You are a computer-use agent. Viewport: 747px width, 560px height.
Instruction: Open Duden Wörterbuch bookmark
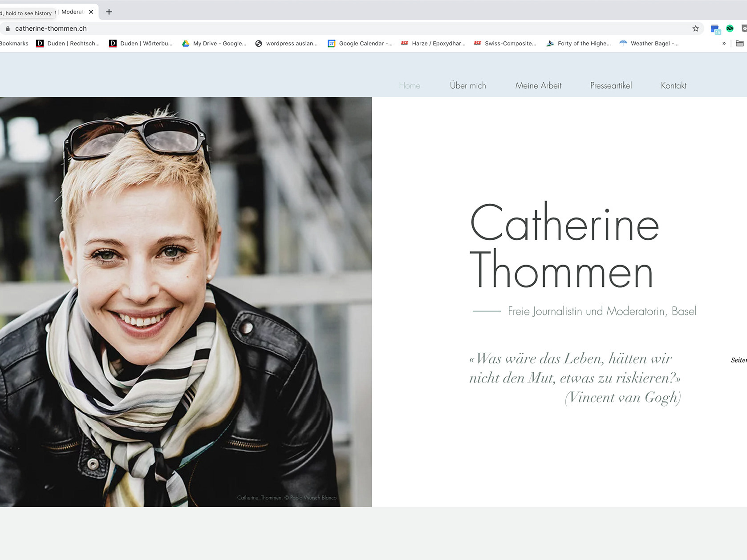(x=141, y=44)
